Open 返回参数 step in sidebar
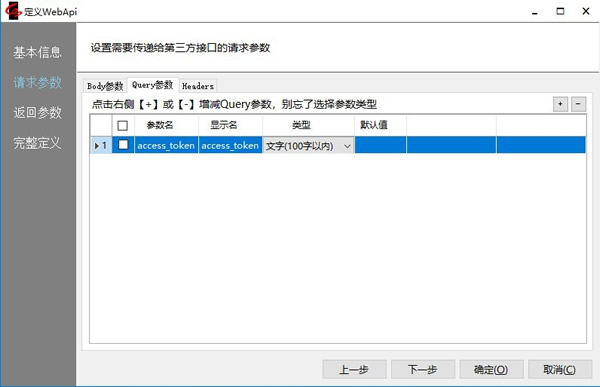Viewport: 600px width, 387px height. click(x=38, y=113)
